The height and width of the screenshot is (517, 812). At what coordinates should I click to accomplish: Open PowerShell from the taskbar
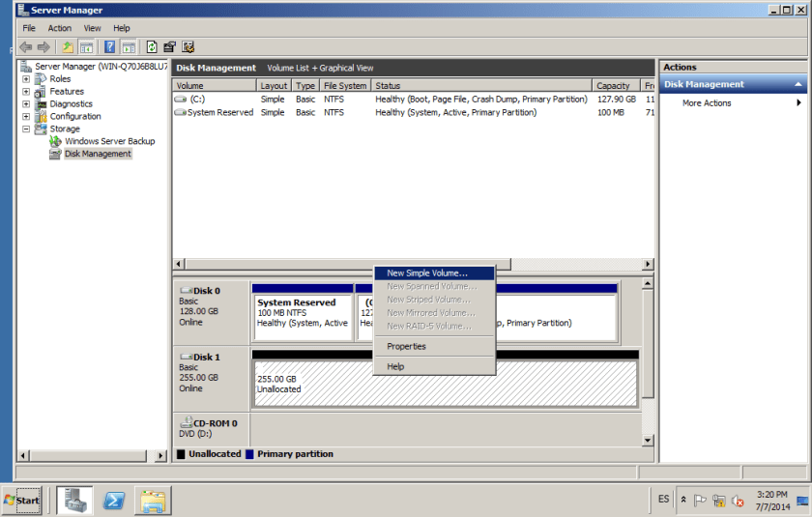tap(113, 500)
